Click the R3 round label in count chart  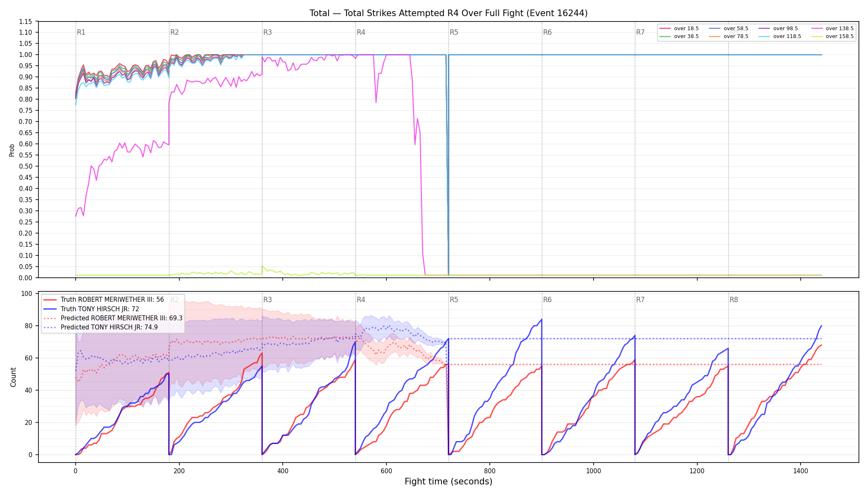pos(268,300)
